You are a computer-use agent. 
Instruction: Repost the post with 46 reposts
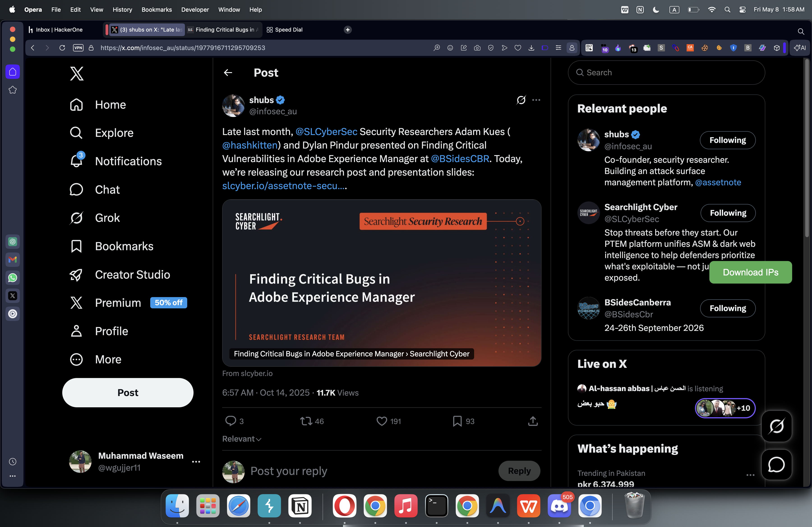point(312,421)
